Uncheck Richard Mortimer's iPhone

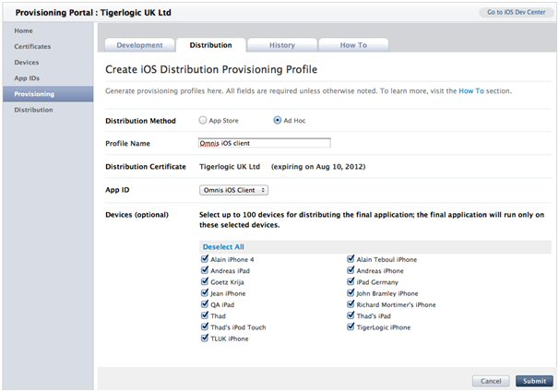tap(351, 304)
